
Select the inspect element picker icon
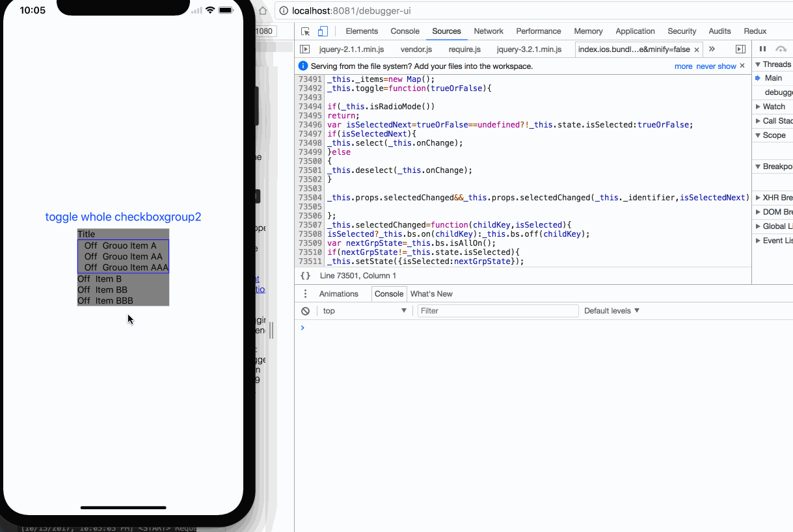[305, 31]
